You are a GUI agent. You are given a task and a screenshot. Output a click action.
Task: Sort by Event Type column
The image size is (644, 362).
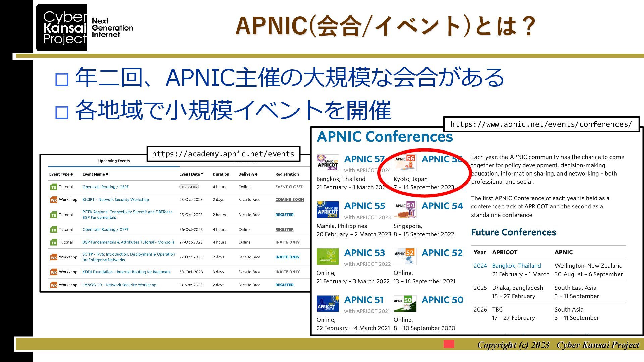tap(61, 174)
